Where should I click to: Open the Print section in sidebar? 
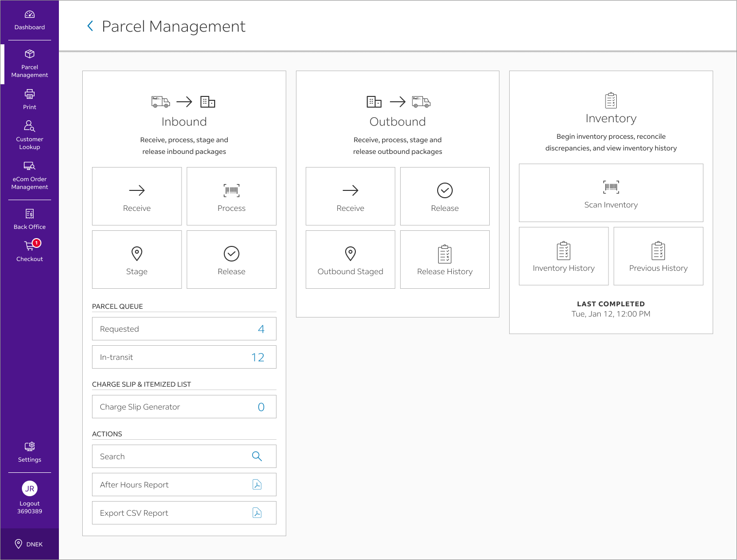coord(30,99)
